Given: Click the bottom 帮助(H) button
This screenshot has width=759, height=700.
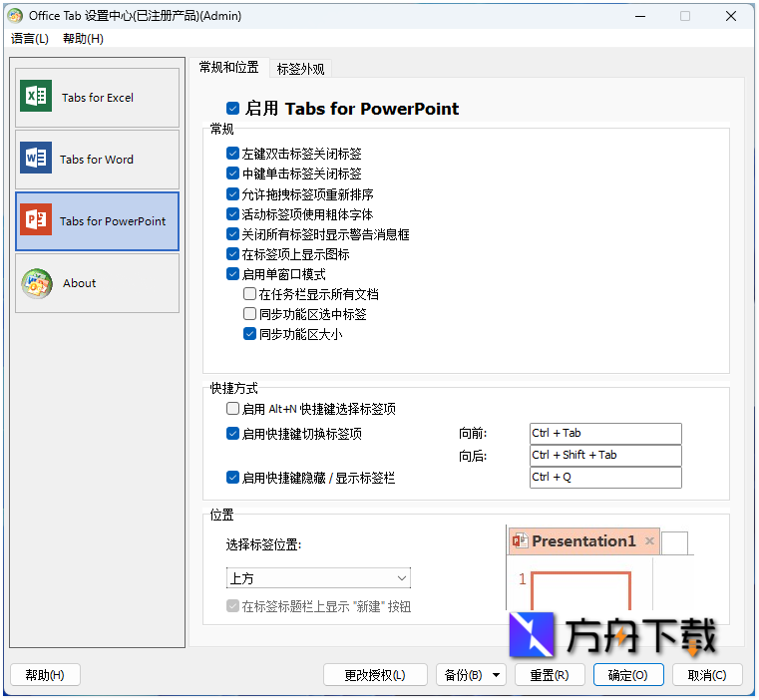Looking at the screenshot, I should 45,675.
